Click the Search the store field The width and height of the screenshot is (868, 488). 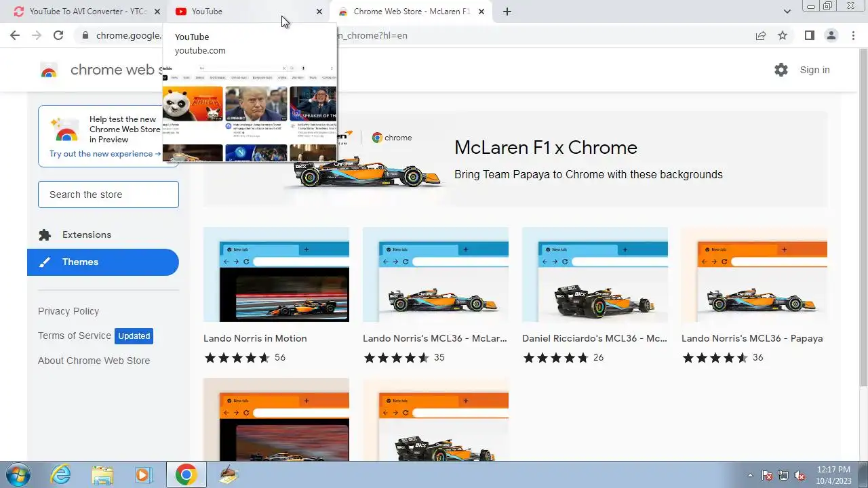[x=108, y=195]
